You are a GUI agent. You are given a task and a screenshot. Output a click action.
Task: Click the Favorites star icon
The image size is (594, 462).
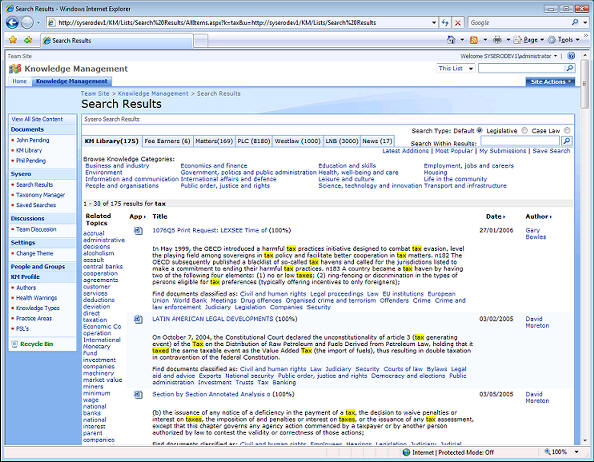pyautogui.click(x=13, y=40)
